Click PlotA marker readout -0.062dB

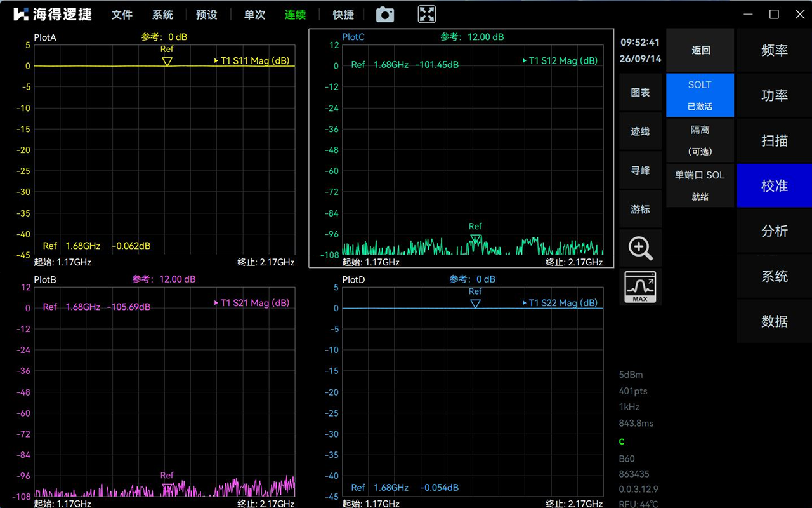131,246
